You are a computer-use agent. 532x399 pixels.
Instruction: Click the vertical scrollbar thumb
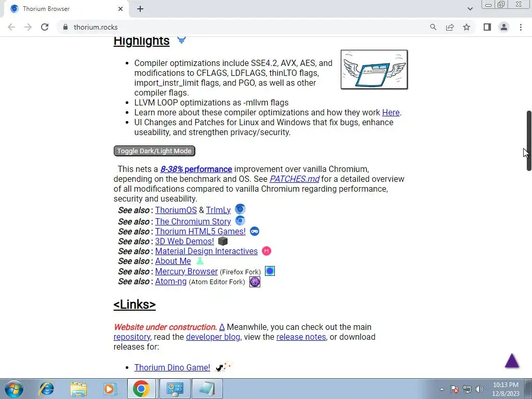528,141
